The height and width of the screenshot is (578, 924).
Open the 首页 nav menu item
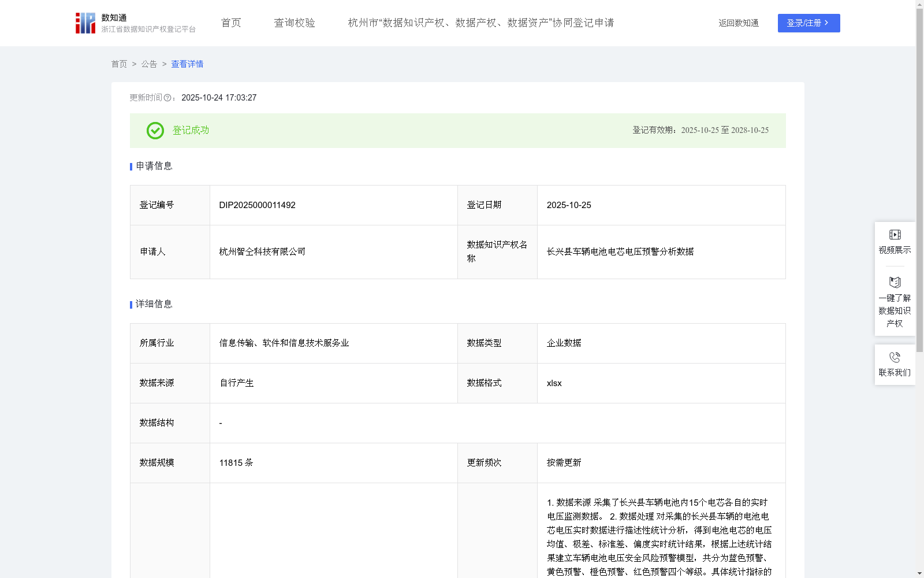[x=231, y=23]
